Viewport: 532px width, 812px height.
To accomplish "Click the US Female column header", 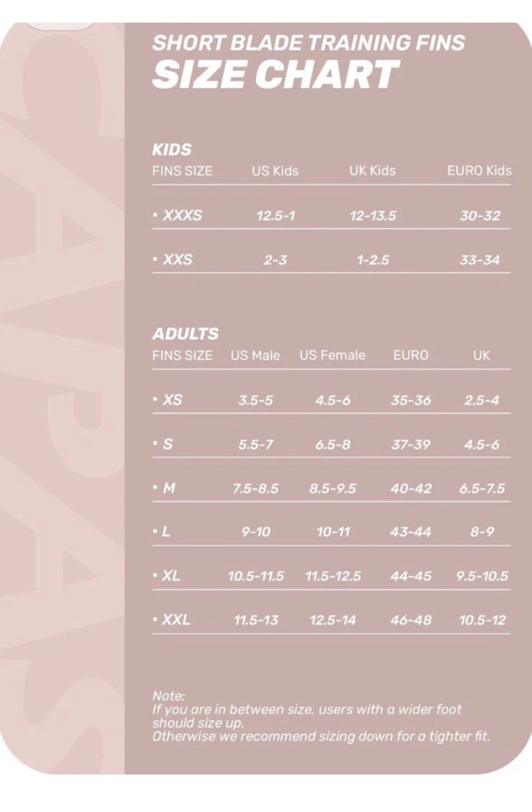I will click(x=332, y=355).
